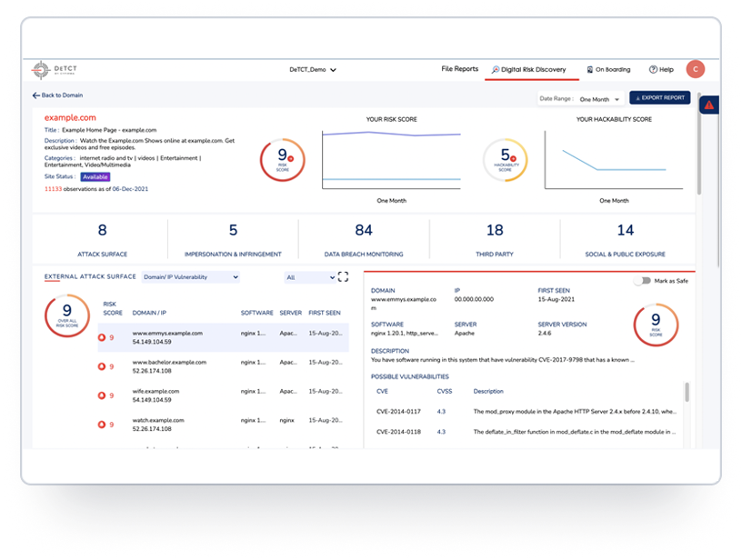Click the vulnerabilities list scrollbar
This screenshot has width=742, height=560.
coord(687,392)
